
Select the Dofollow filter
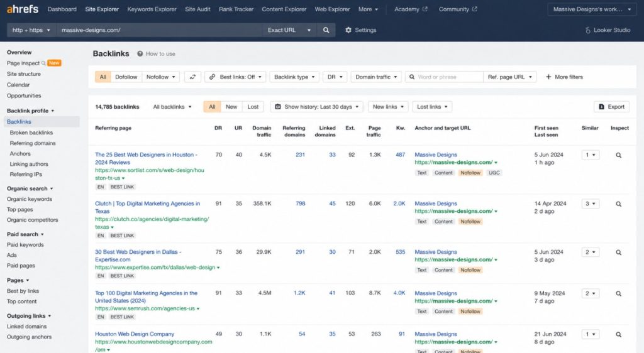126,77
